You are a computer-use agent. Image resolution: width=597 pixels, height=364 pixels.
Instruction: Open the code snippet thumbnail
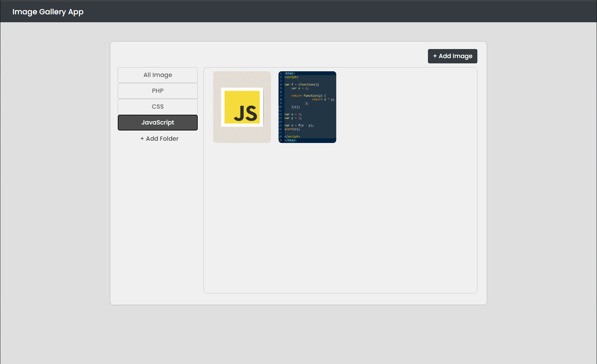pos(307,107)
